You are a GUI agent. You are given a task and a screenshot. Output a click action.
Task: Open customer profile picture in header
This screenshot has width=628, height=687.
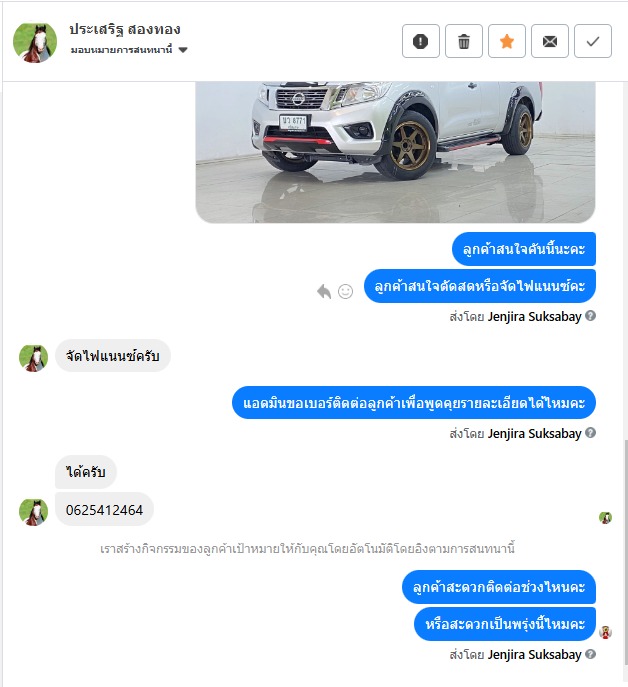pos(35,42)
